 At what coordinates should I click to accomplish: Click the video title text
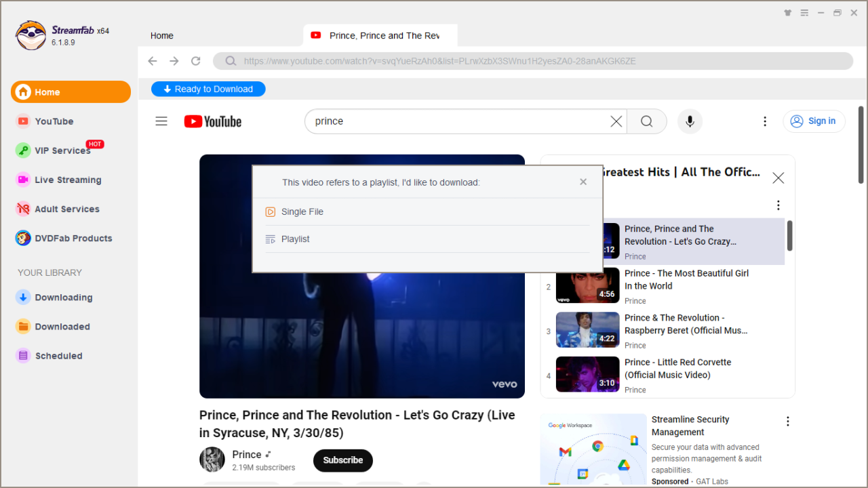coord(357,424)
